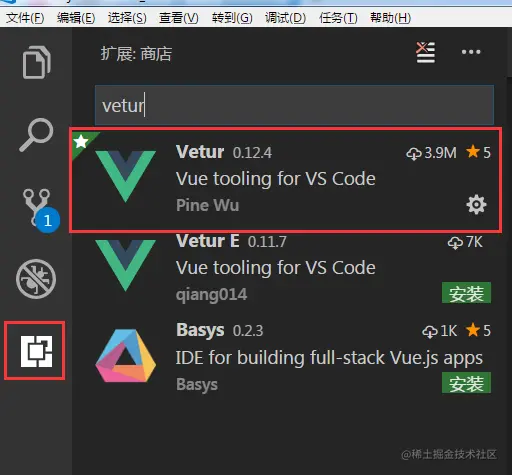Viewport: 512px width, 475px height.
Task: Open the Explorer files icon
Action: [x=36, y=62]
